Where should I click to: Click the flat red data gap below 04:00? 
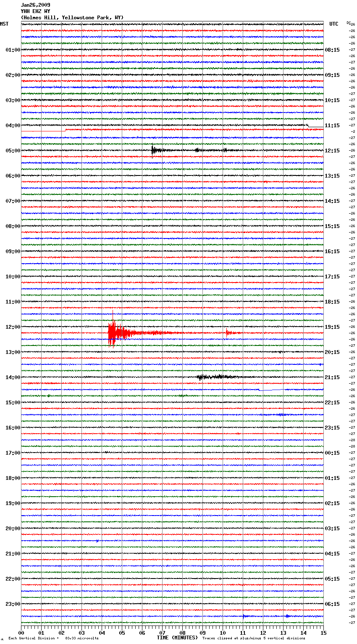point(43,131)
